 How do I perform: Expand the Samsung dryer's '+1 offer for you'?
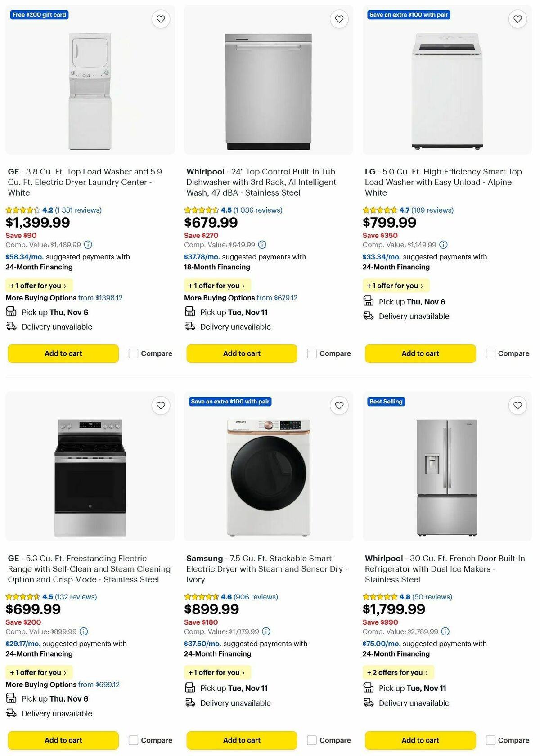(216, 672)
